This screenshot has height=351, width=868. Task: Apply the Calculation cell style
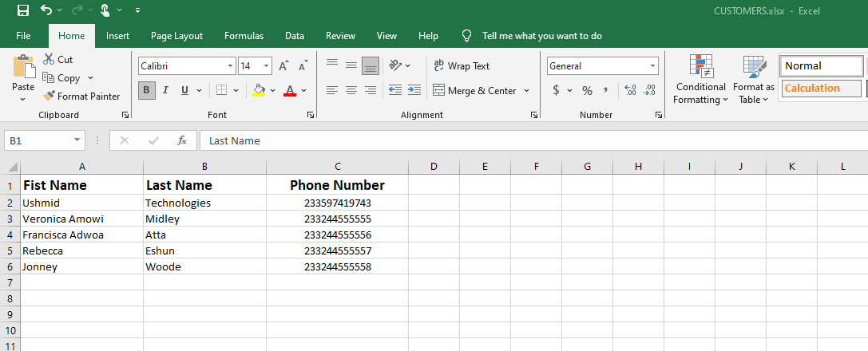click(821, 89)
